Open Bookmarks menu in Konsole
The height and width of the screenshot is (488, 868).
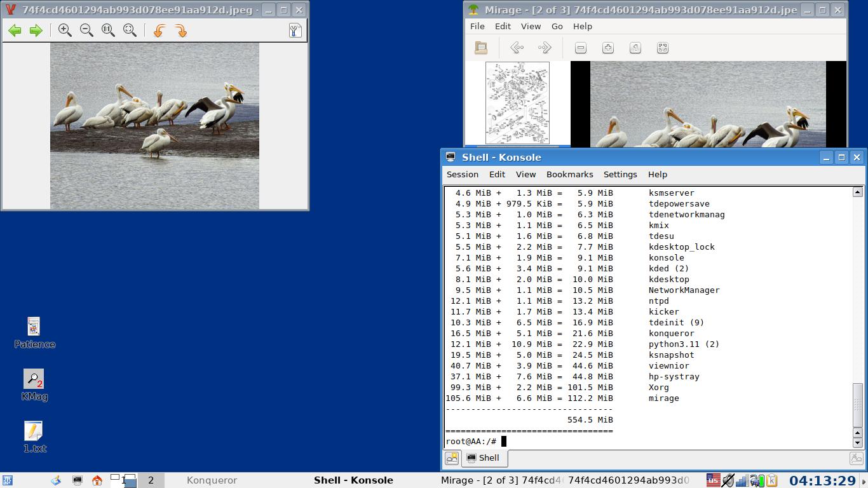pos(569,174)
